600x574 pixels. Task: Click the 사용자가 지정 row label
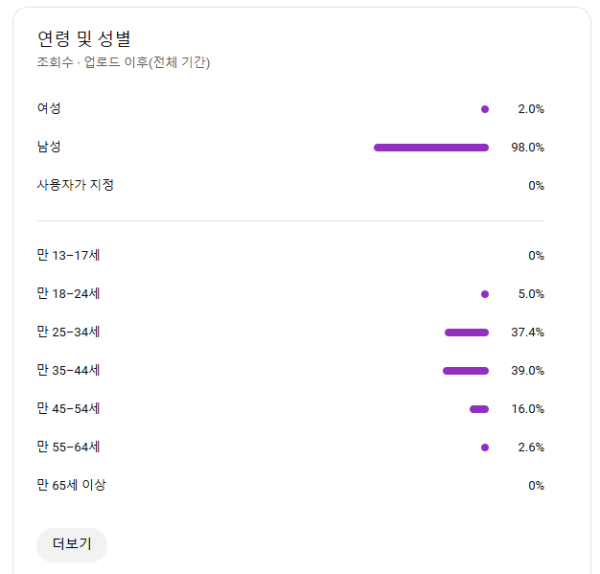(75, 185)
